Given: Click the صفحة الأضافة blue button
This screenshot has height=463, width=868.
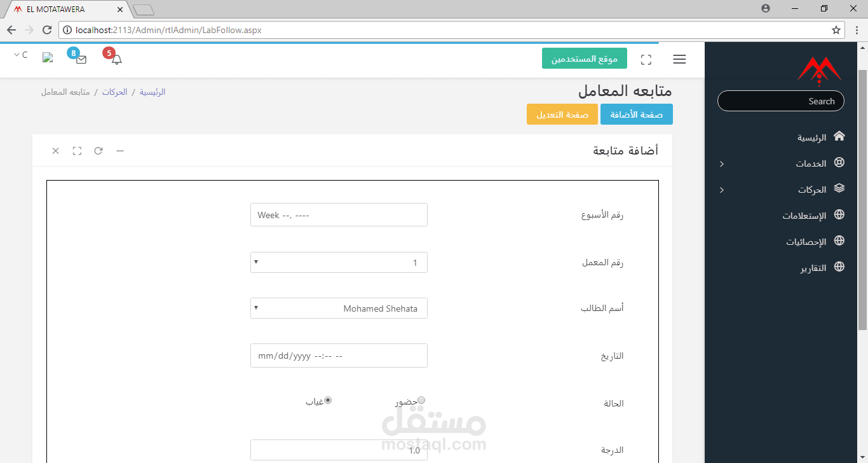Looking at the screenshot, I should (x=637, y=114).
